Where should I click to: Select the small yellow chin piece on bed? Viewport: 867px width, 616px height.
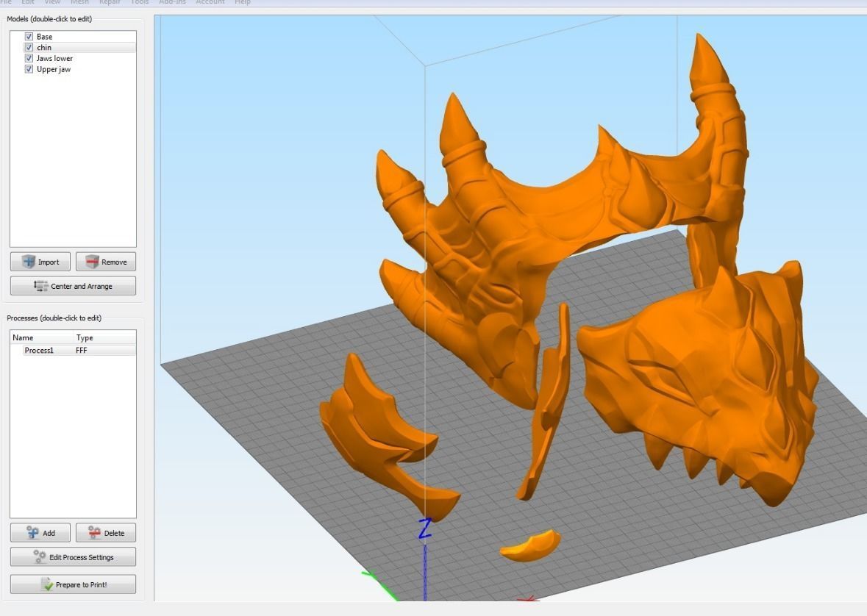tap(530, 545)
